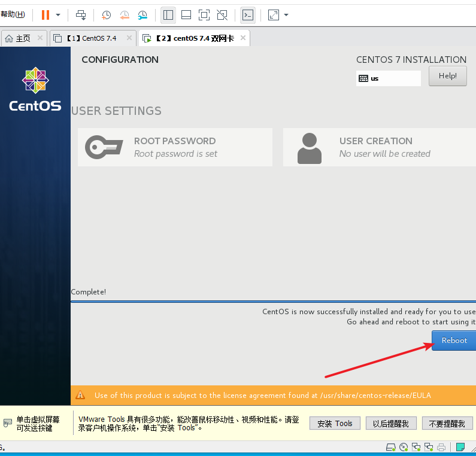Click the keyboard hint icon in the VMware notification bar

8,422
